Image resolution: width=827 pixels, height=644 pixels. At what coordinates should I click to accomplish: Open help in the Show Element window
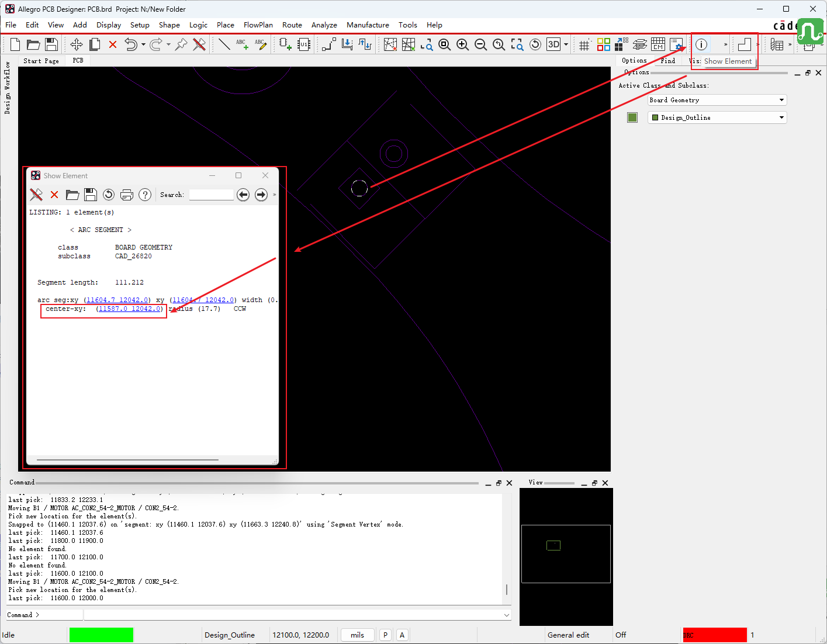pos(145,195)
